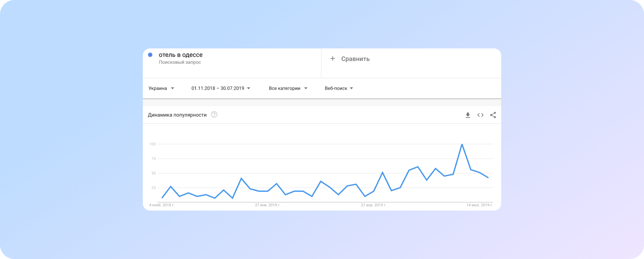Viewport: 644px width, 259px height.
Task: Download the popularity chart data
Action: [468, 115]
